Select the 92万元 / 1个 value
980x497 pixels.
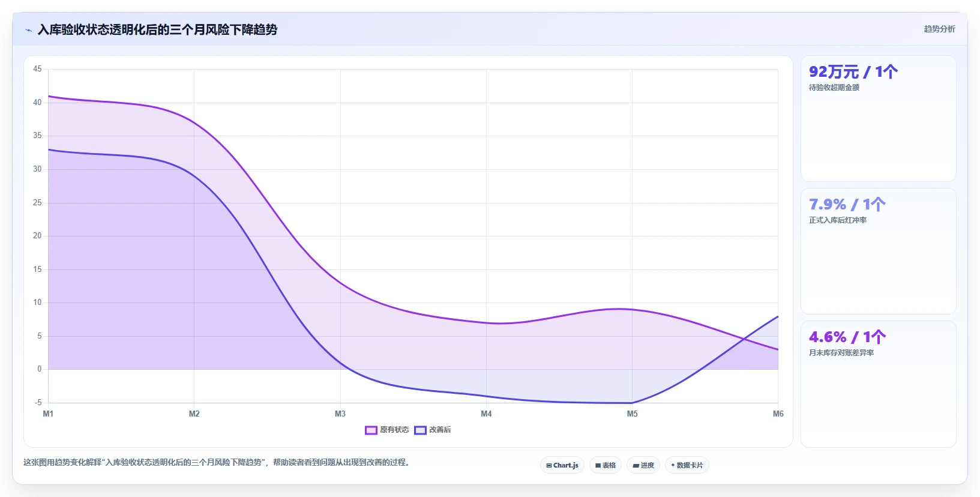pos(853,72)
